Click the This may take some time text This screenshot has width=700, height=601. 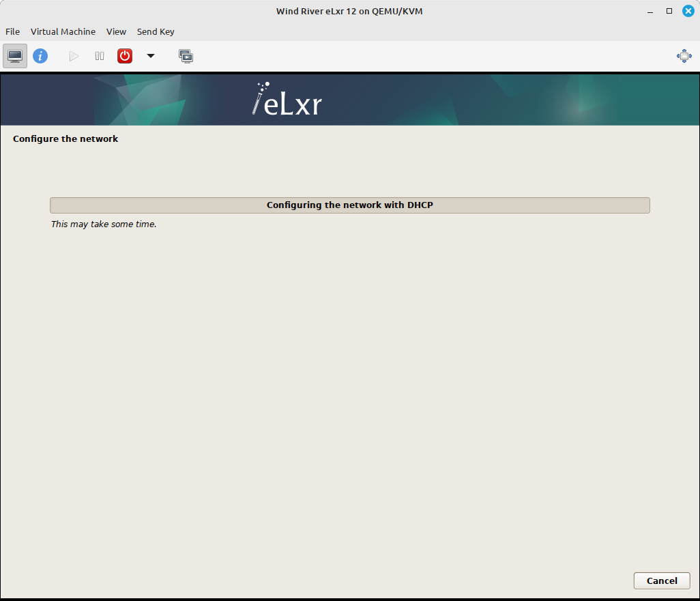click(x=103, y=224)
